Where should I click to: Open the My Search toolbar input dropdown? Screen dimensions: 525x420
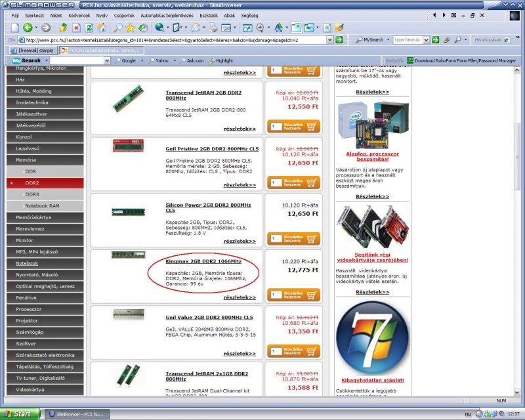point(107,60)
